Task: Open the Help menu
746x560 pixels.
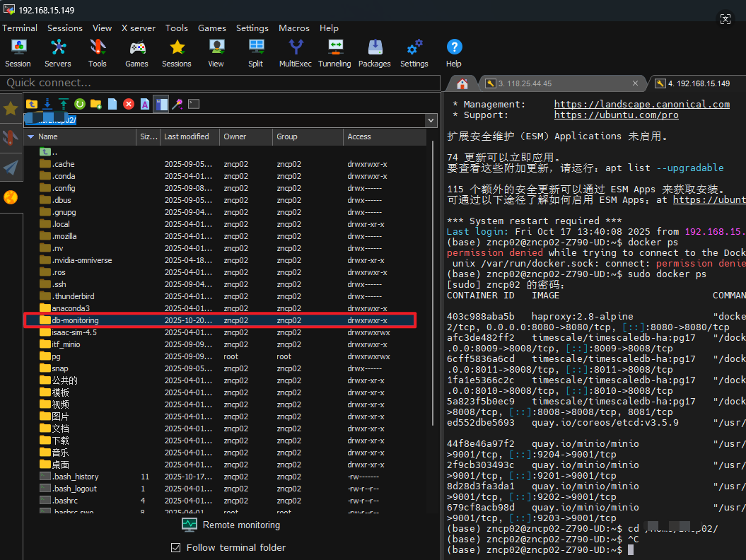Action: pyautogui.click(x=329, y=28)
